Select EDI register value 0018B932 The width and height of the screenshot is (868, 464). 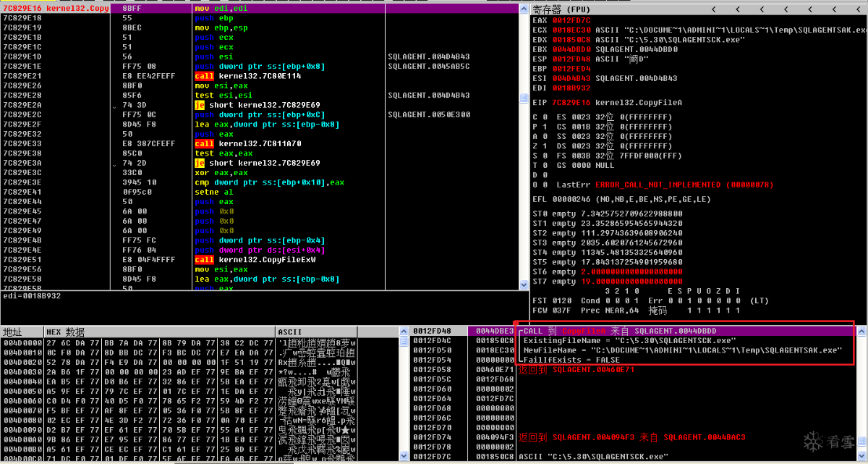(571, 88)
